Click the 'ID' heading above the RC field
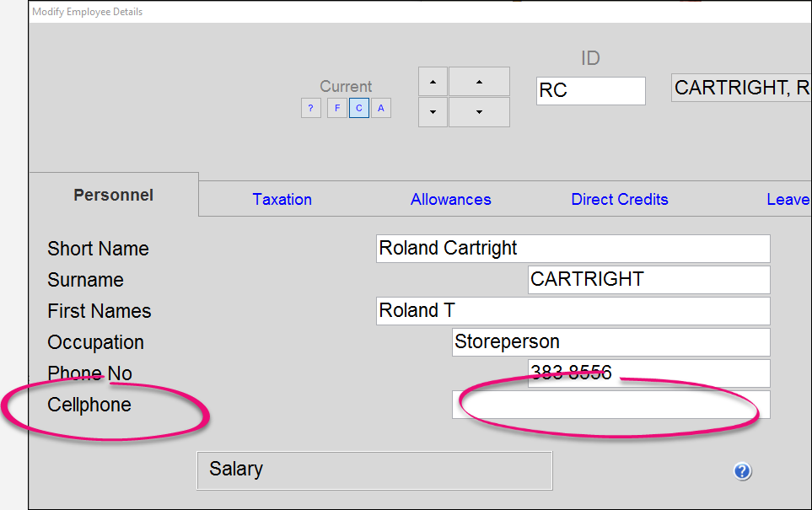The image size is (812, 510). click(590, 58)
